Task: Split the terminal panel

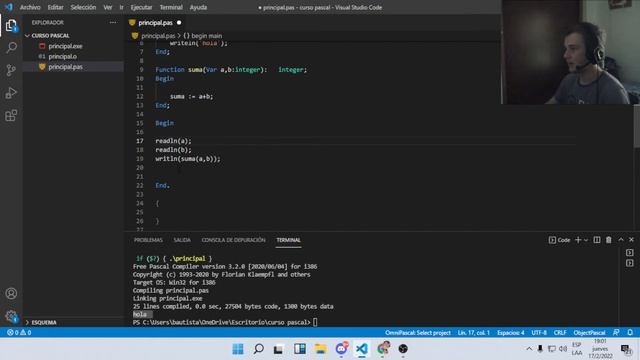Action: (597, 240)
